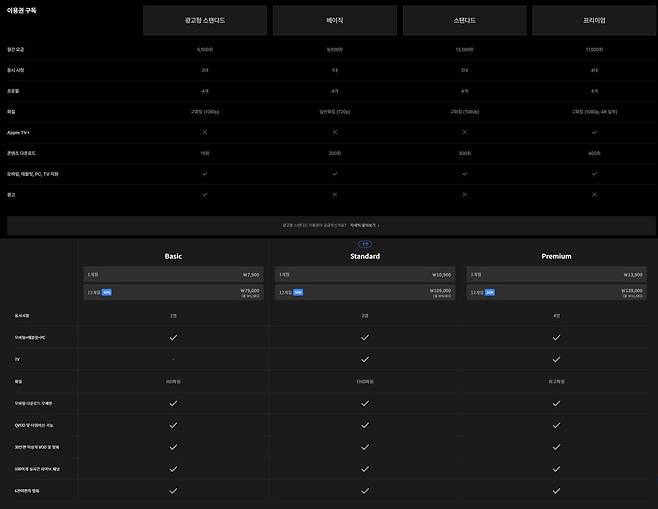Choose the Standard 12개월 ₩109,000 option
658x509 pixels.
pyautogui.click(x=365, y=292)
